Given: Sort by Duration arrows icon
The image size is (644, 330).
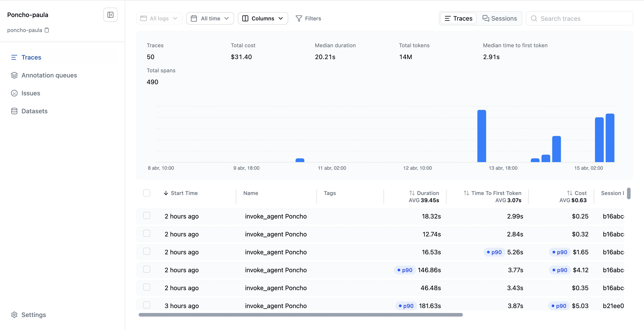Looking at the screenshot, I should pyautogui.click(x=412, y=193).
